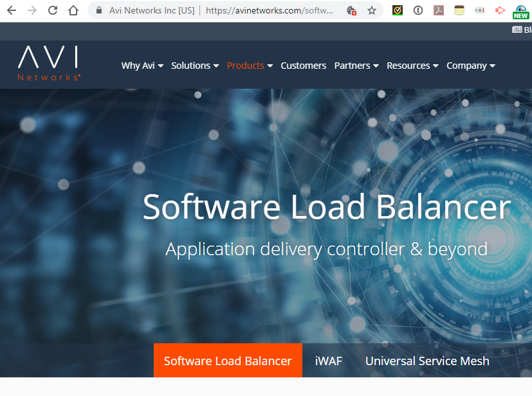The image size is (532, 396).
Task: Go back using the browser back arrow
Action: [x=12, y=10]
